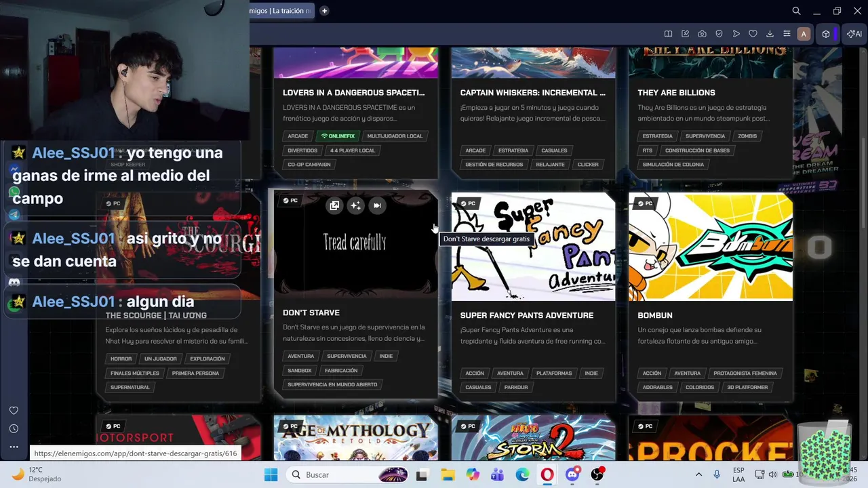Viewport: 868px width, 488px height.
Task: Bookmark page with toolbar heart icon
Action: pos(753,34)
